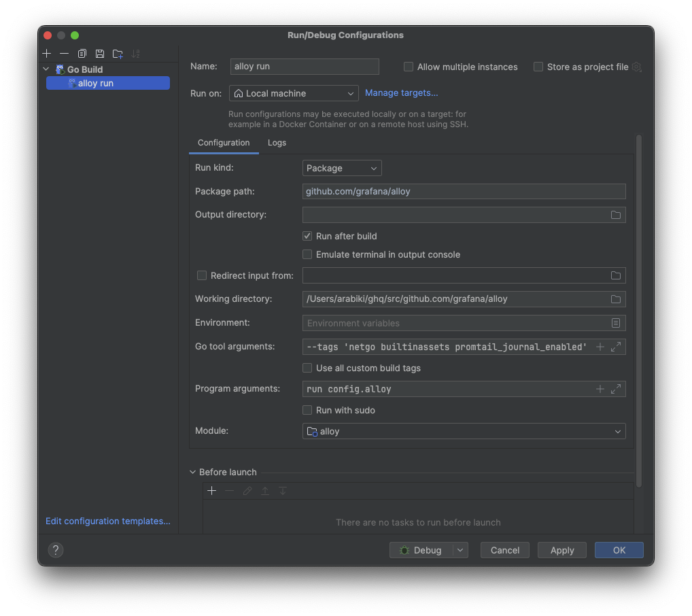
Task: Click the Cancel button
Action: (x=505, y=550)
